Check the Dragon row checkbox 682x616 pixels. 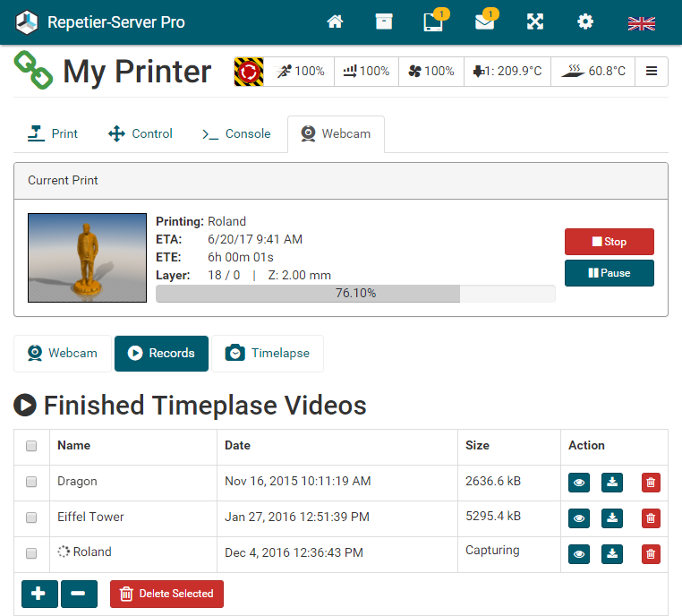(31, 482)
